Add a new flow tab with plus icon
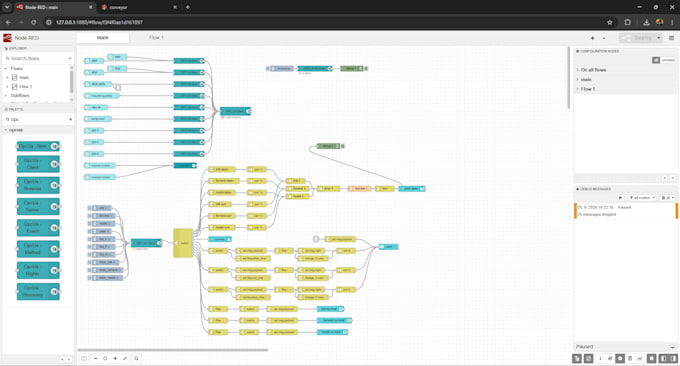 tap(592, 38)
